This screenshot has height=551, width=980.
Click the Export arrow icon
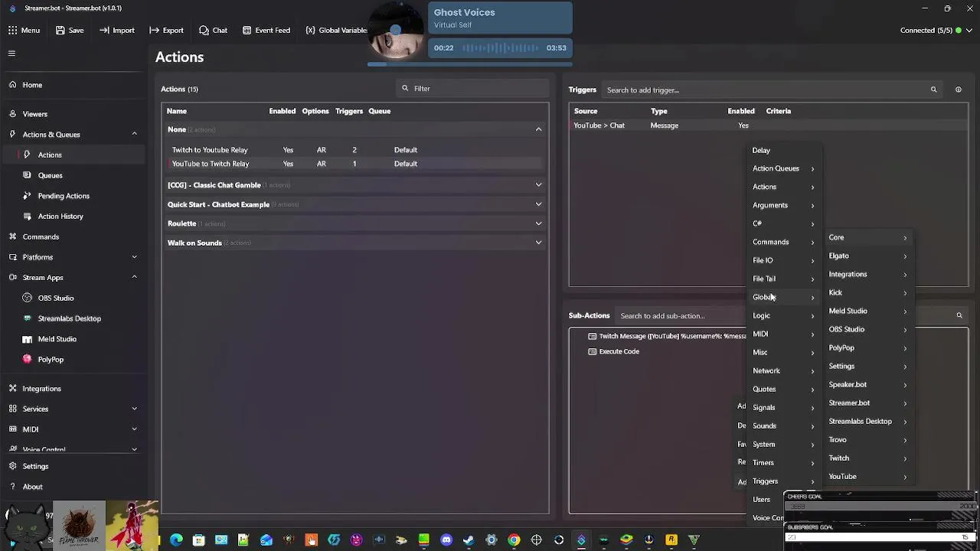click(x=154, y=31)
